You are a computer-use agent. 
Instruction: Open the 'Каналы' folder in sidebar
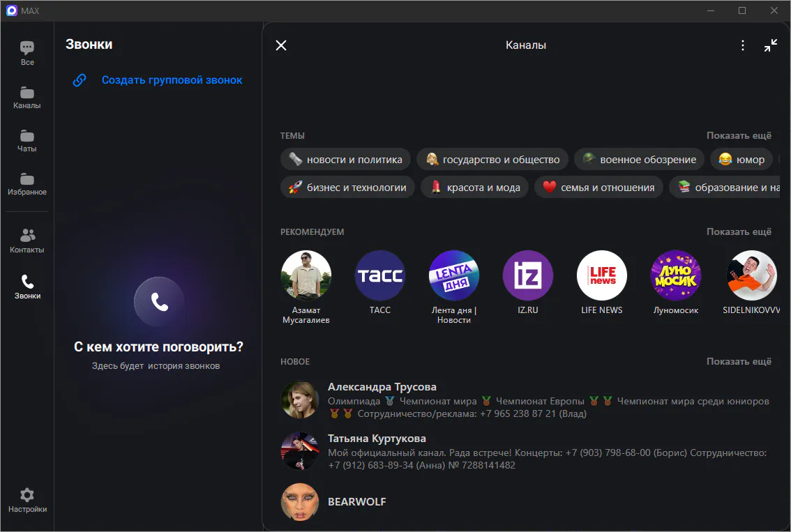coord(27,98)
